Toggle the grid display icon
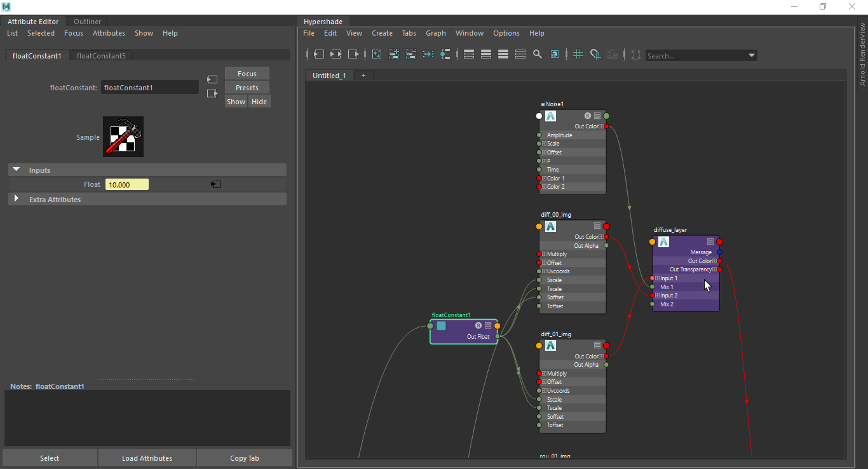Viewport: 868px width, 469px height. tap(578, 55)
